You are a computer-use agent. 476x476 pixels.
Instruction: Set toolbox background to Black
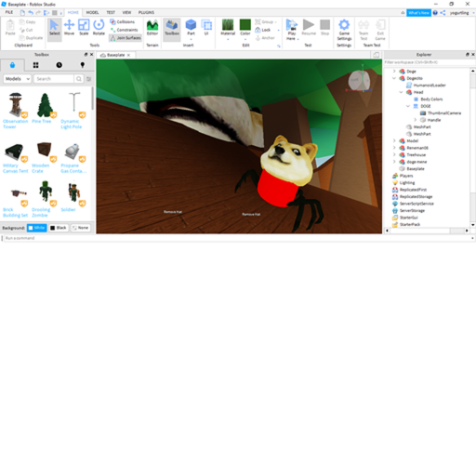(59, 228)
